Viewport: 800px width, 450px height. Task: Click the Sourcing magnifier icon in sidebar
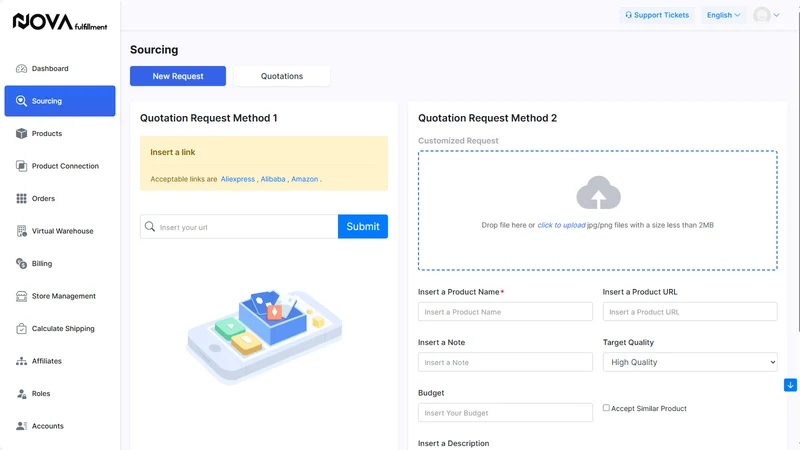21,101
